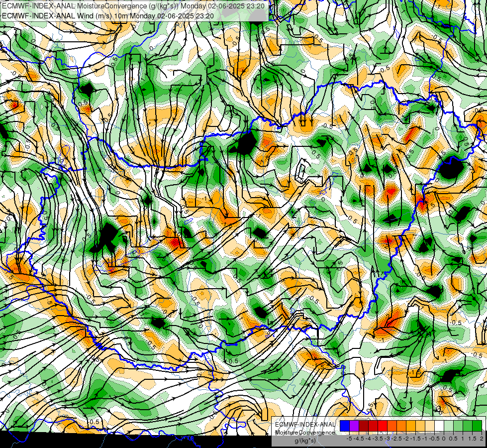Viewport: 487px width, 448px height.
Task: Pick the bright red swatch between -3.5 and -3
Action: (x=383, y=426)
